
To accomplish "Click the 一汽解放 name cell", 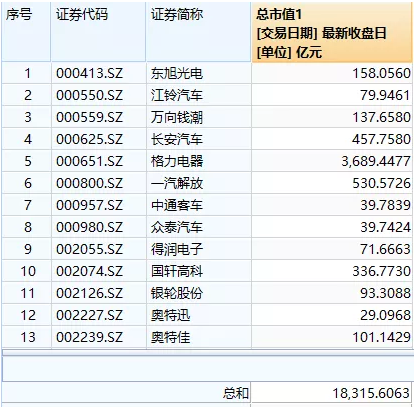I will point(199,183).
